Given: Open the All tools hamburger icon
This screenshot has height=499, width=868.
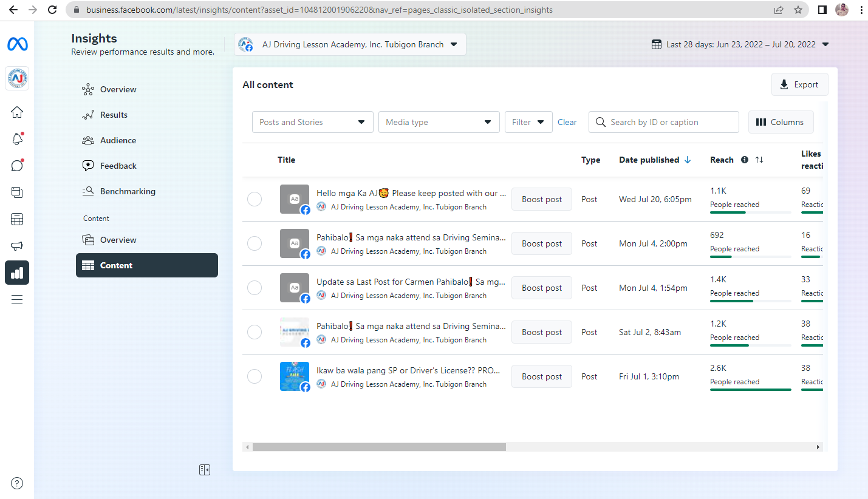Looking at the screenshot, I should [x=17, y=299].
